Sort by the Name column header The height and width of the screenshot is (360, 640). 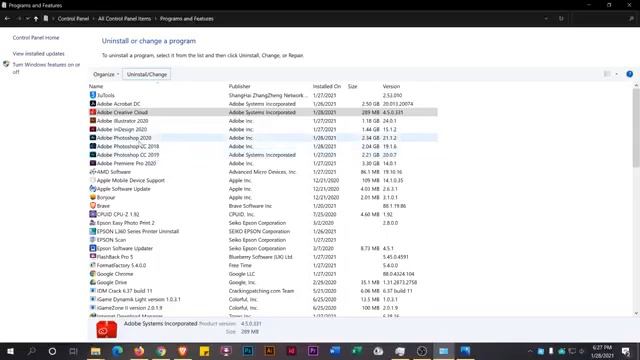(x=96, y=86)
